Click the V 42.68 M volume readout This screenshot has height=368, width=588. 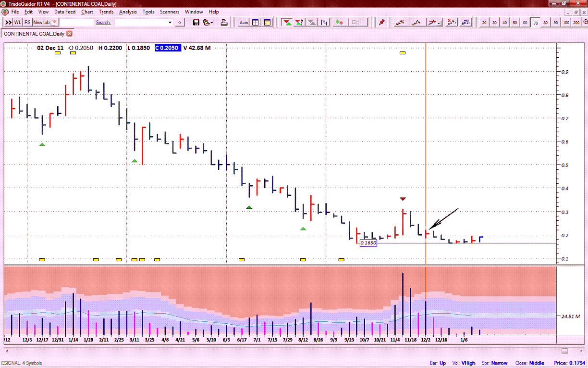tap(197, 48)
